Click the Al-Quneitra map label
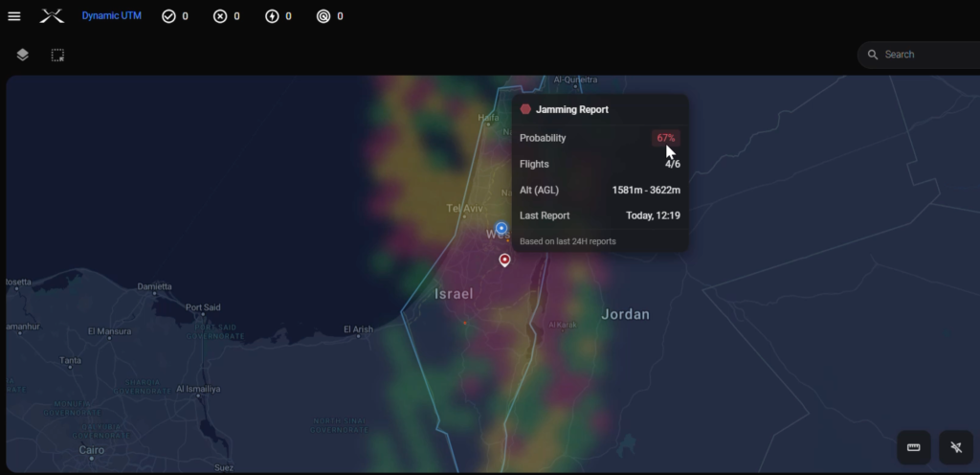Image resolution: width=980 pixels, height=475 pixels. point(575,80)
